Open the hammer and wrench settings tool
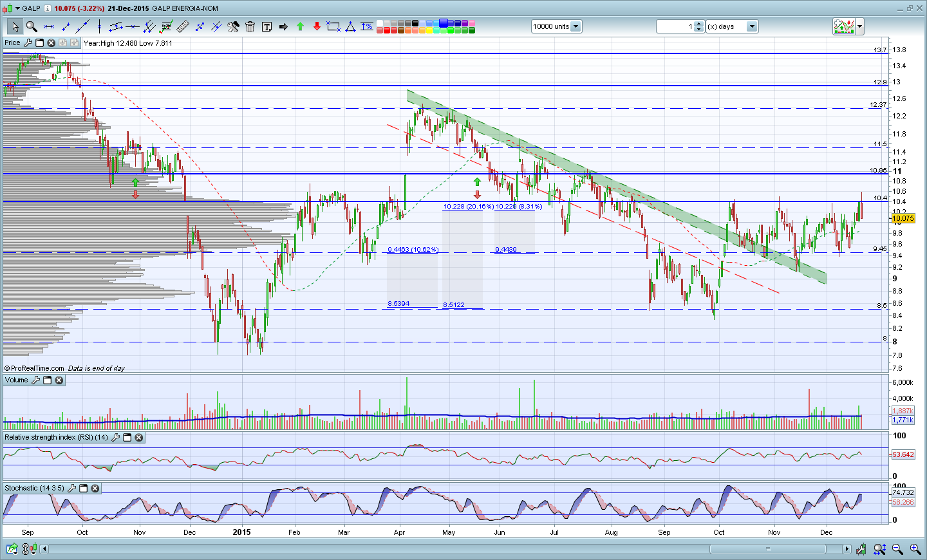 click(233, 26)
